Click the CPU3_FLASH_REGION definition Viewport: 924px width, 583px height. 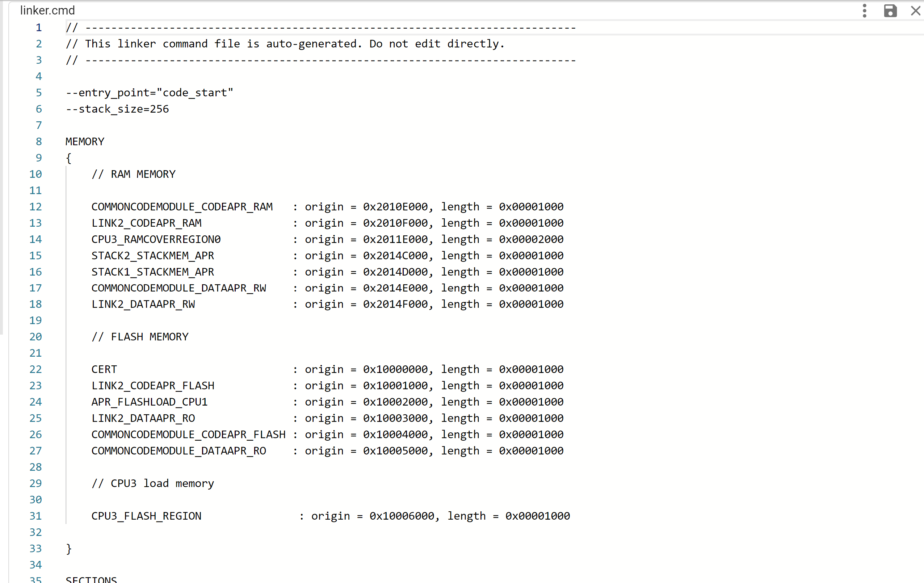tap(146, 515)
